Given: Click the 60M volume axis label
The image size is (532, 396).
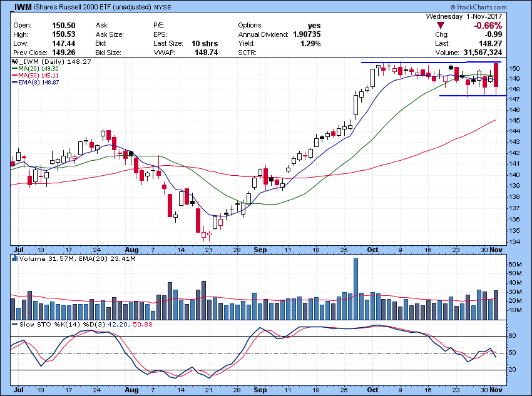Looking at the screenshot, I should (514, 265).
